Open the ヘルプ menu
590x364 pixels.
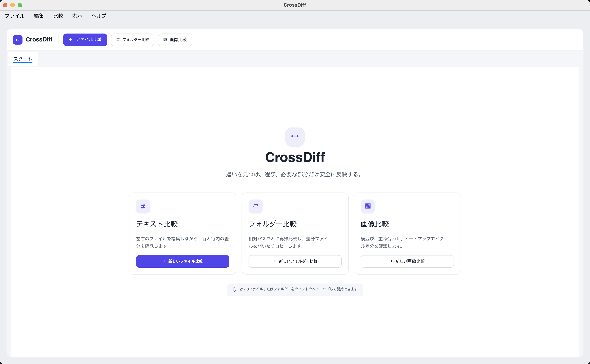[99, 16]
